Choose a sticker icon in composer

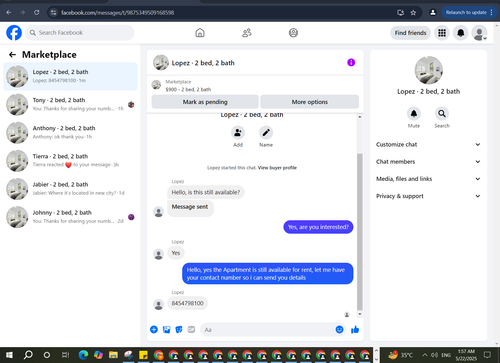pos(179,330)
